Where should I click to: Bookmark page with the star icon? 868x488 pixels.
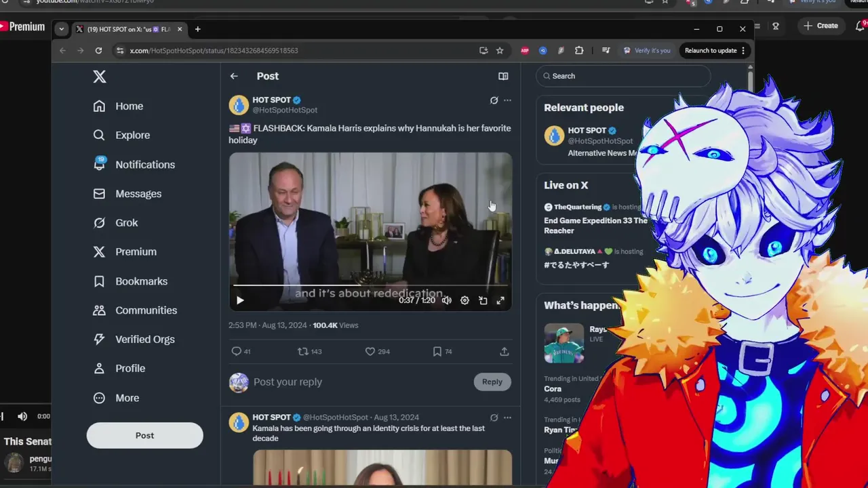click(500, 50)
